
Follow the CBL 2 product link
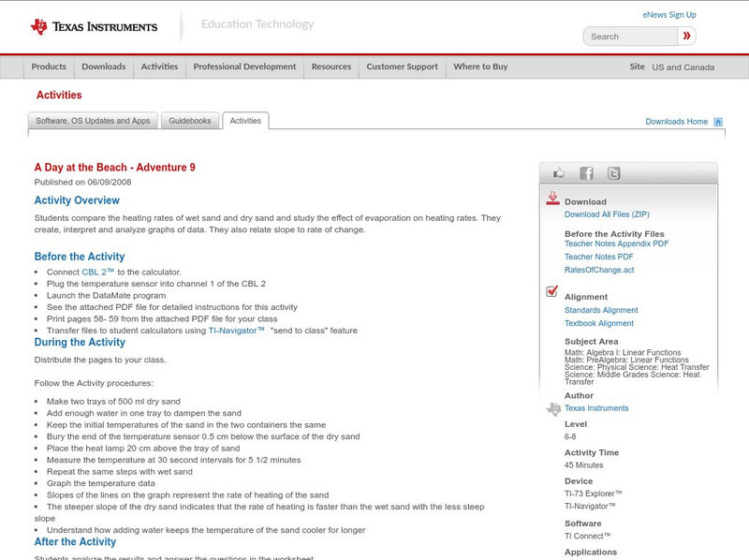pos(98,272)
